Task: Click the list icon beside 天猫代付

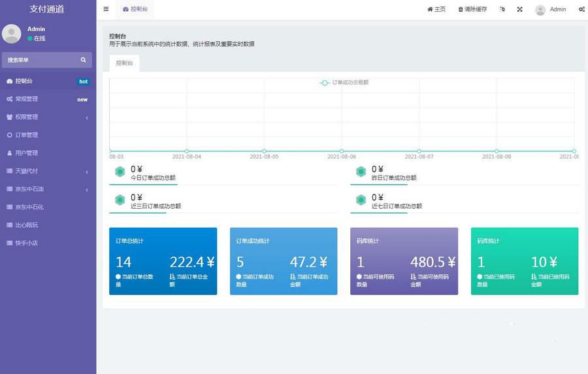Action: click(9, 171)
